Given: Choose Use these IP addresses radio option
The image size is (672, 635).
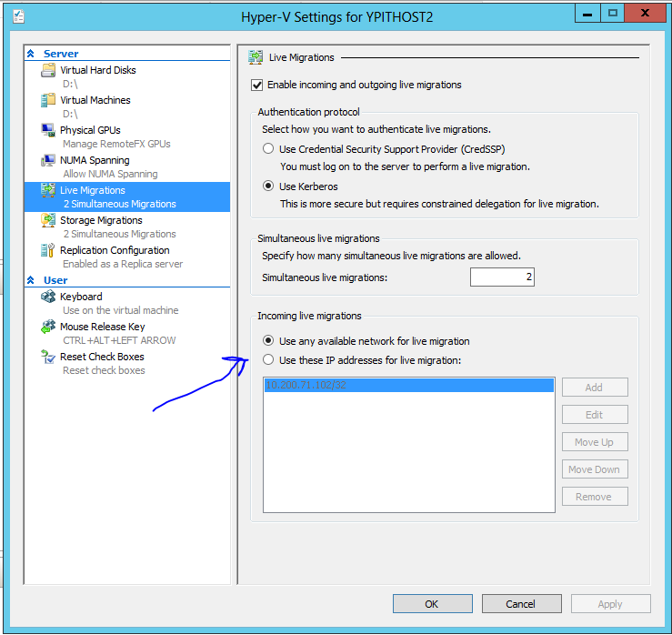Looking at the screenshot, I should tap(267, 360).
